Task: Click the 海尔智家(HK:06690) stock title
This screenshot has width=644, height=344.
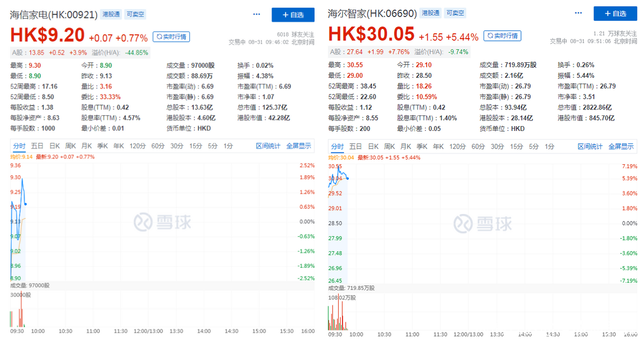Action: (x=371, y=13)
